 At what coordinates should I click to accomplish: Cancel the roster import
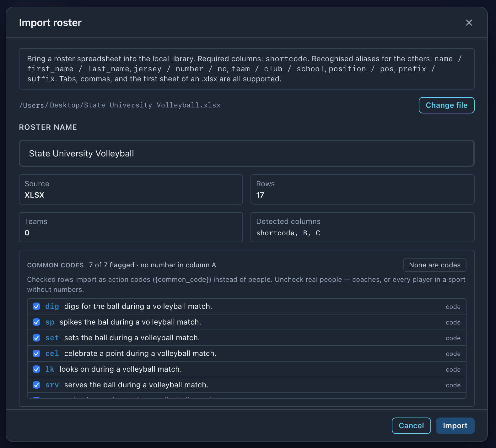point(411,426)
